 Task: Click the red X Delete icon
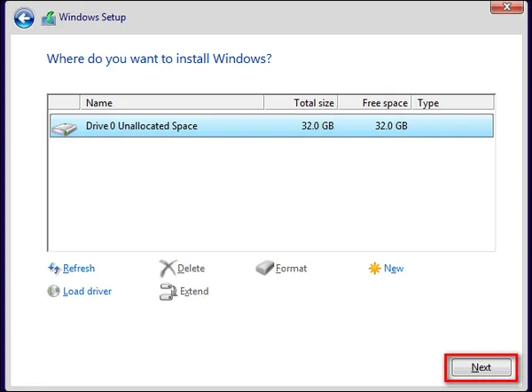coord(168,269)
